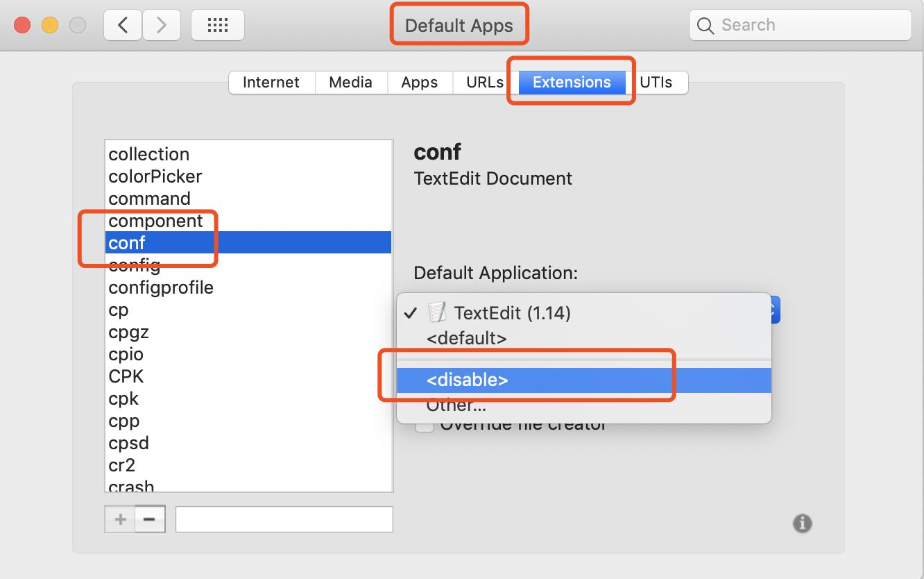Select cr2 in extension list

point(248,465)
